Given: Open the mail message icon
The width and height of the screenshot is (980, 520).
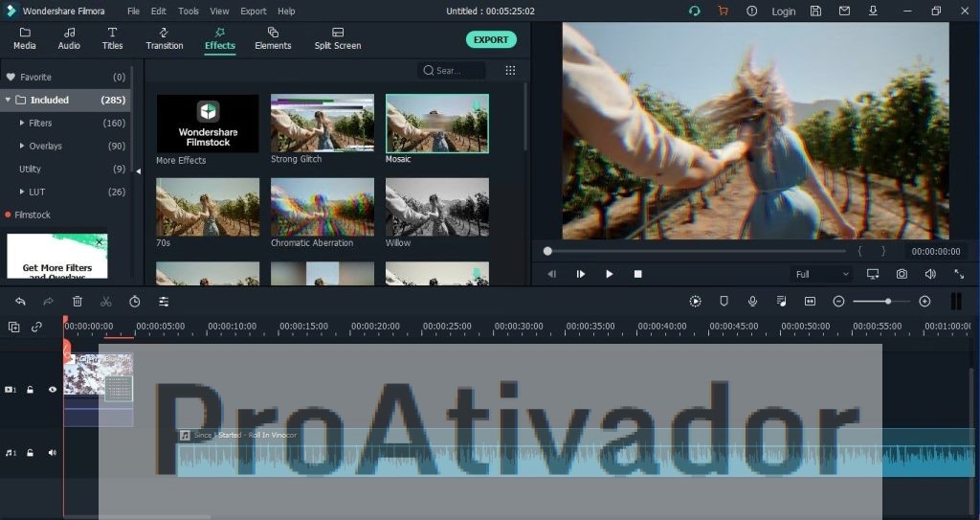Looking at the screenshot, I should click(844, 11).
